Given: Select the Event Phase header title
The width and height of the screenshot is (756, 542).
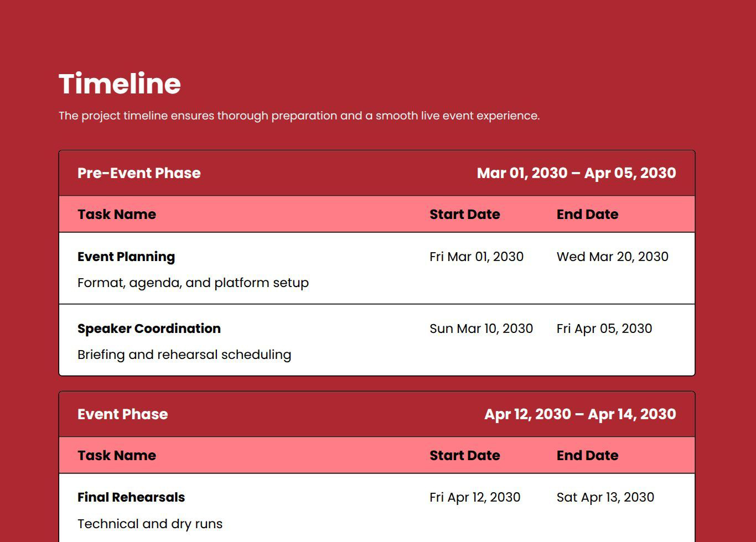Looking at the screenshot, I should click(122, 414).
